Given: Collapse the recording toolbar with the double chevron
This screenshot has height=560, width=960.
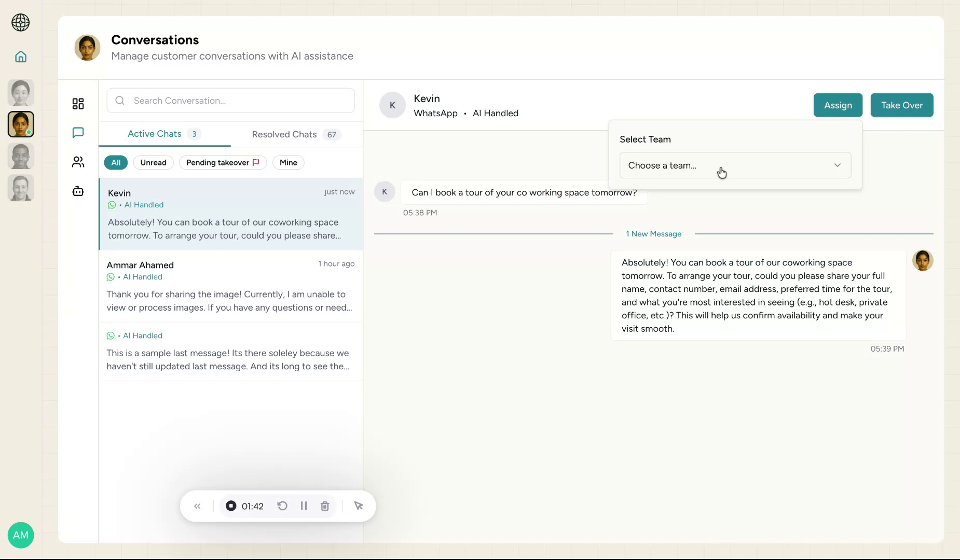Looking at the screenshot, I should click(198, 506).
